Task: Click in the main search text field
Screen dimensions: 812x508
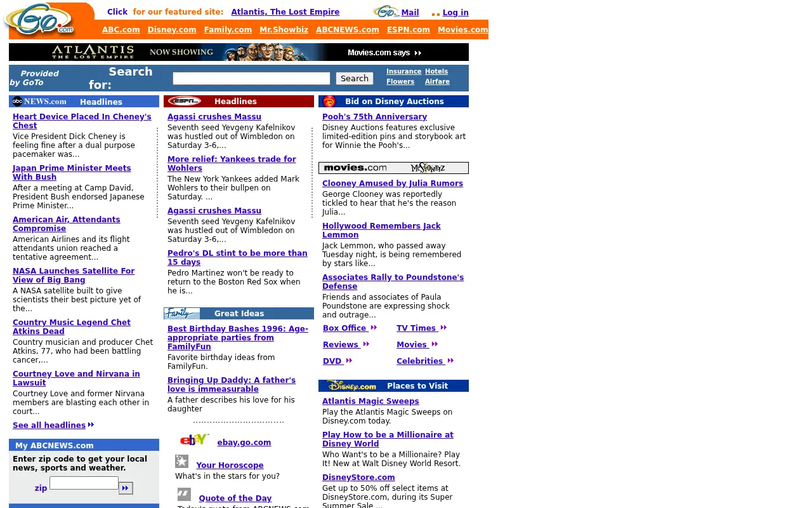Action: point(251,78)
